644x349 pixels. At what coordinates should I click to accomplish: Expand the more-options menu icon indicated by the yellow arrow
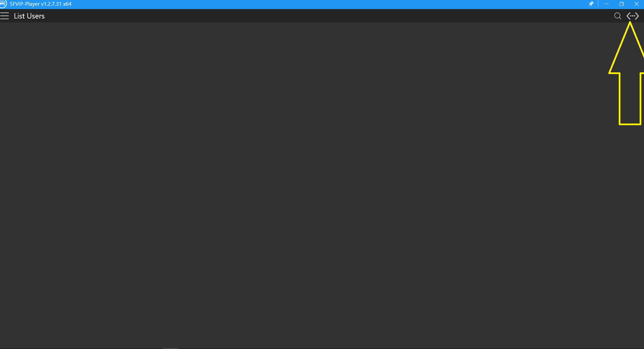pos(633,16)
